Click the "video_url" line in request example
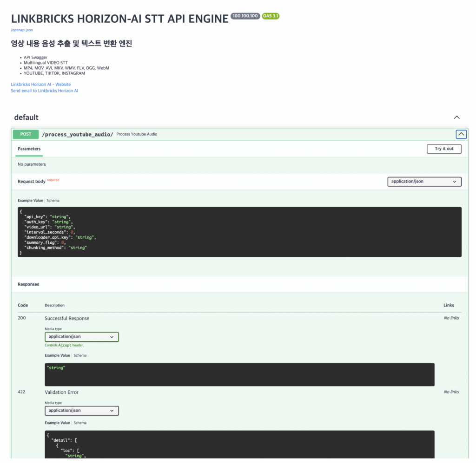Viewport: 476px width, 463px height. click(49, 227)
